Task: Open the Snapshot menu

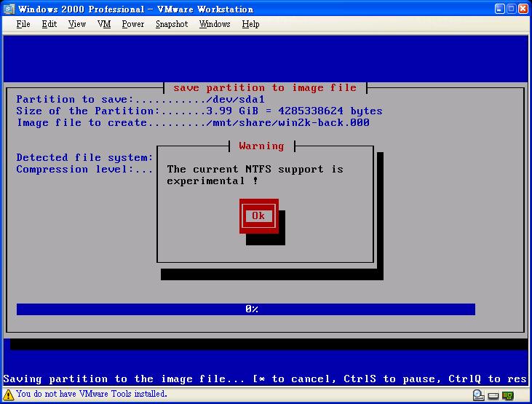Action: (172, 24)
